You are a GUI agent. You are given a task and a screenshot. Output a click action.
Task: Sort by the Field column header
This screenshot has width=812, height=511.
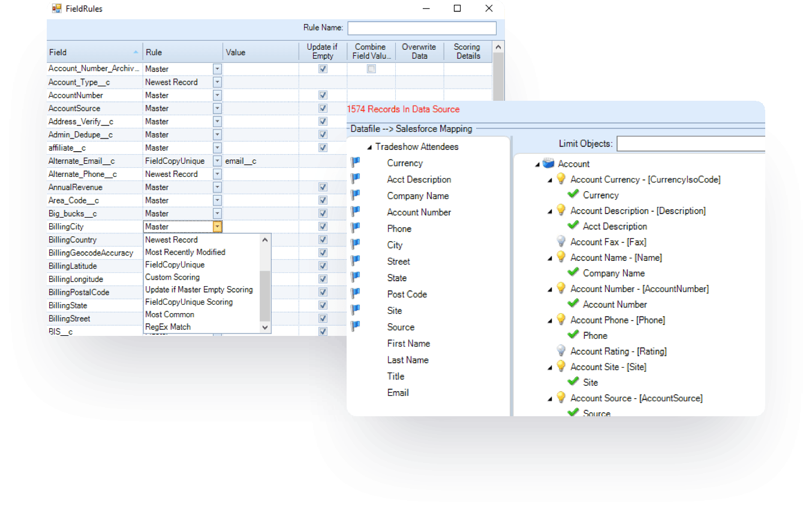point(95,52)
